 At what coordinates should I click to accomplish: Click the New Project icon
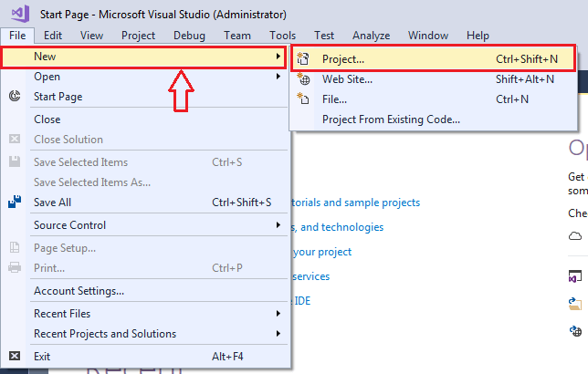pyautogui.click(x=305, y=59)
